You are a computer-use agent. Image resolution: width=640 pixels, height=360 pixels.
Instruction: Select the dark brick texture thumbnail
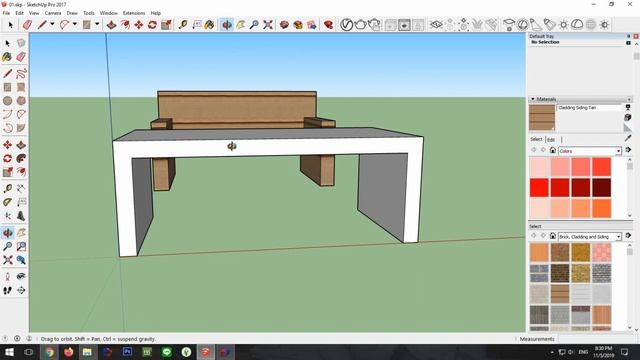tap(560, 273)
